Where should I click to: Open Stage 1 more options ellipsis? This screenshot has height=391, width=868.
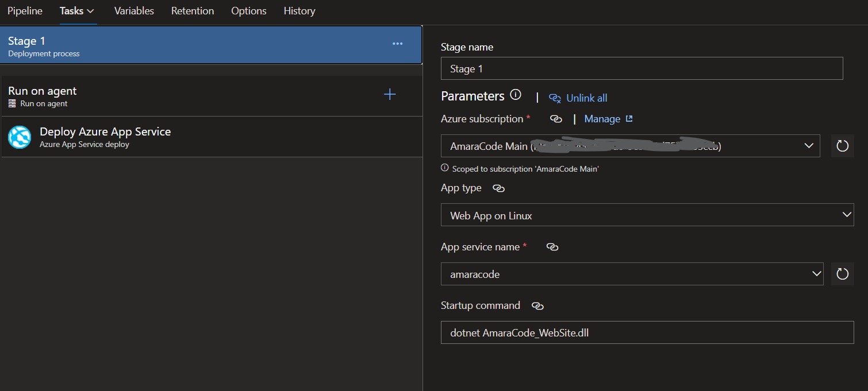pyautogui.click(x=397, y=44)
